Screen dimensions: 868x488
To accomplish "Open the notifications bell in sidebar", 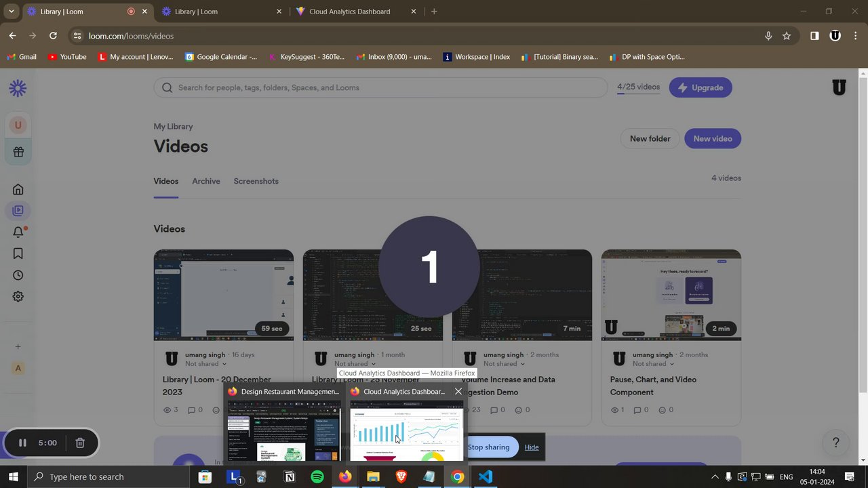I will [x=18, y=232].
